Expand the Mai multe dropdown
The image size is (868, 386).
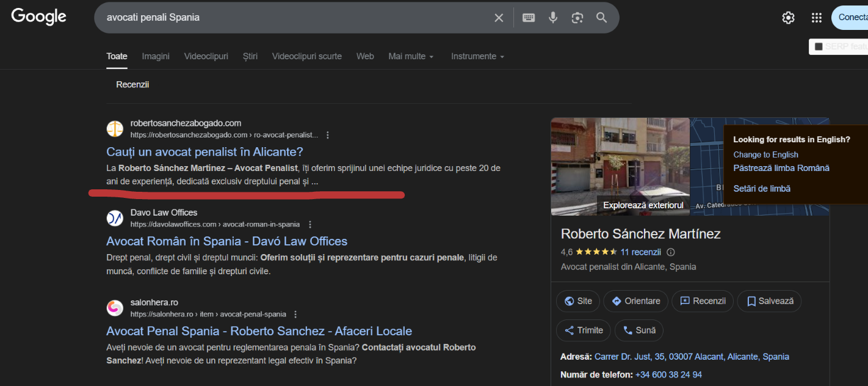coord(411,56)
